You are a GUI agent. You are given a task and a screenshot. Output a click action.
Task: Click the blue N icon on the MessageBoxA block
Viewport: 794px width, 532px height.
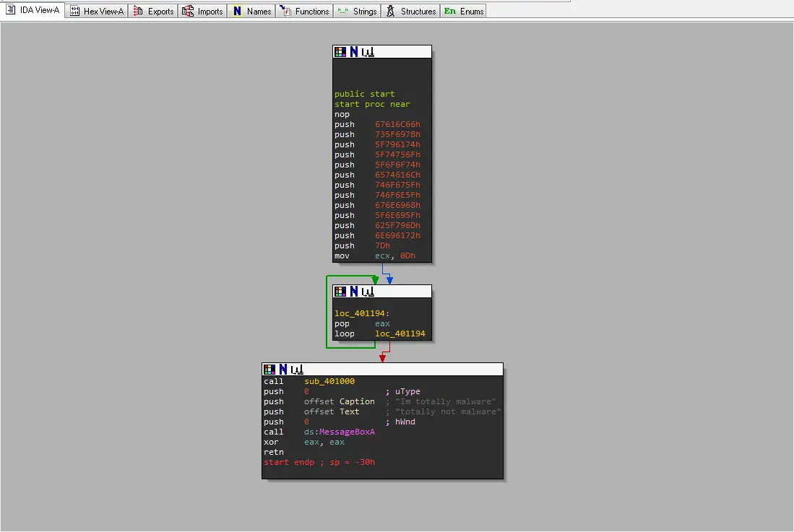pyautogui.click(x=284, y=370)
